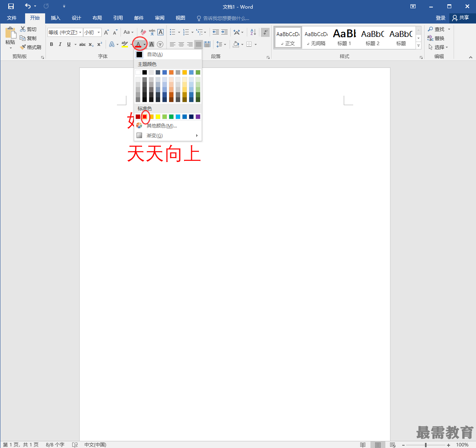Viewport: 476px width, 448px height.
Task: Open the Replace (替换) tool
Action: coord(436,38)
